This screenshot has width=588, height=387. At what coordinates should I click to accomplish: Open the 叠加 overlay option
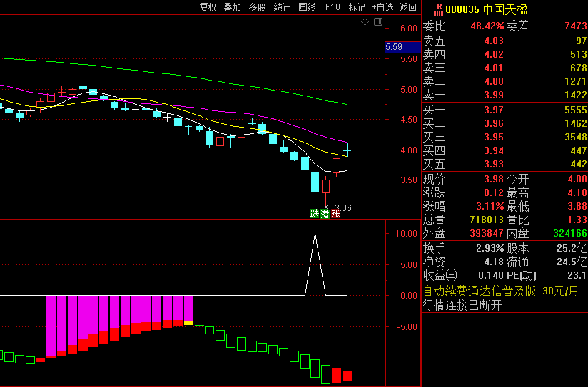tap(233, 7)
